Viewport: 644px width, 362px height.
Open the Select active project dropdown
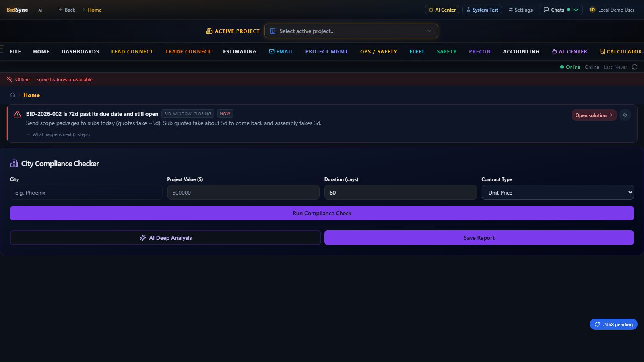pyautogui.click(x=351, y=31)
